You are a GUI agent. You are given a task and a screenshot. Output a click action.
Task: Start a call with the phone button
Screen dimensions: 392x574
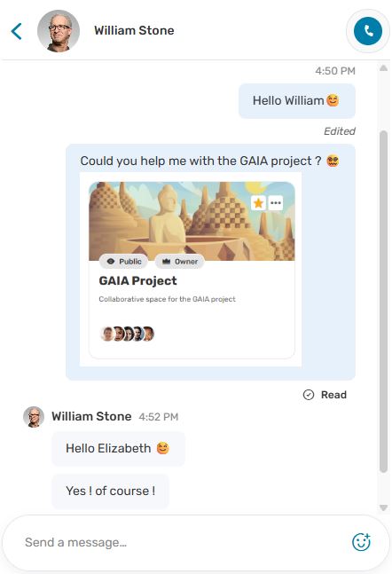click(368, 31)
